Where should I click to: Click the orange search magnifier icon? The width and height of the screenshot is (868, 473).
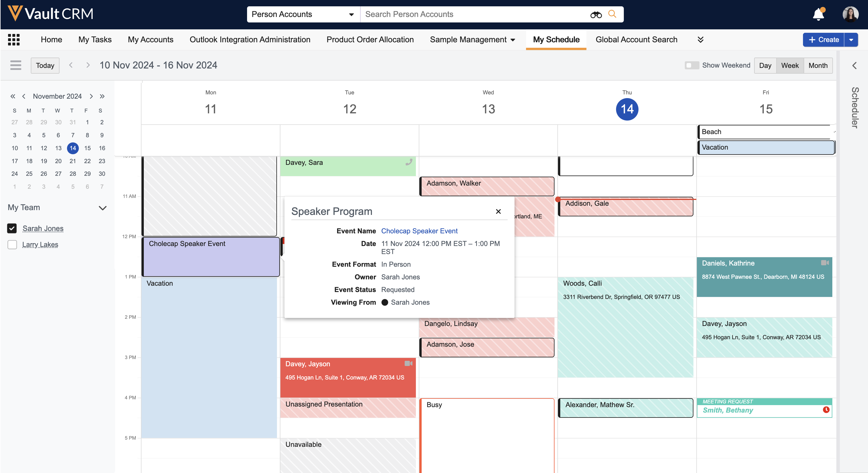point(612,14)
